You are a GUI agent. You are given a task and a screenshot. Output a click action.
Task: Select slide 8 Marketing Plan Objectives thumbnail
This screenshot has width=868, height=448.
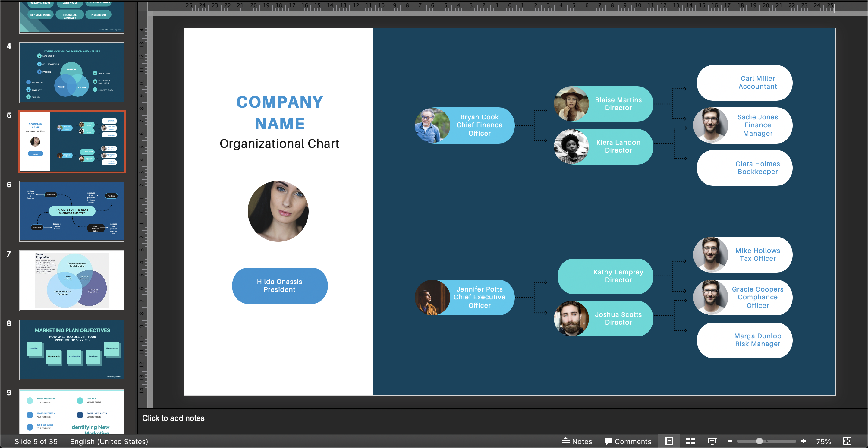pos(72,350)
